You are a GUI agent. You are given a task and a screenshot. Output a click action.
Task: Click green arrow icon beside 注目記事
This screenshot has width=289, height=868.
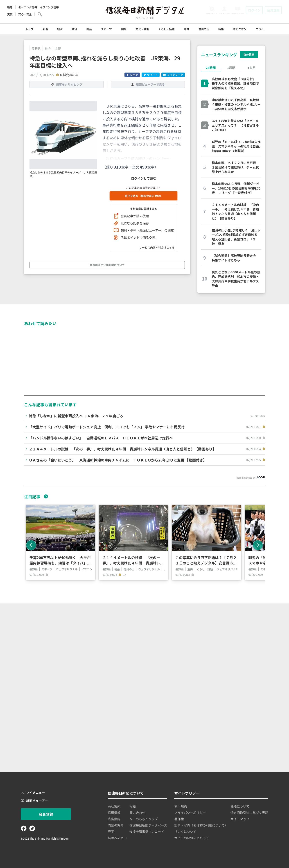[x=46, y=496]
